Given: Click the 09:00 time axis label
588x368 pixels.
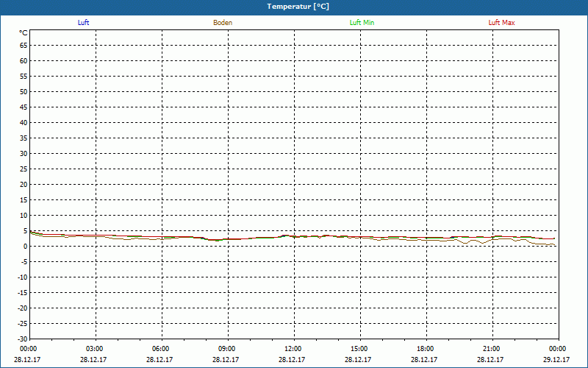Looking at the screenshot, I should (x=226, y=349).
